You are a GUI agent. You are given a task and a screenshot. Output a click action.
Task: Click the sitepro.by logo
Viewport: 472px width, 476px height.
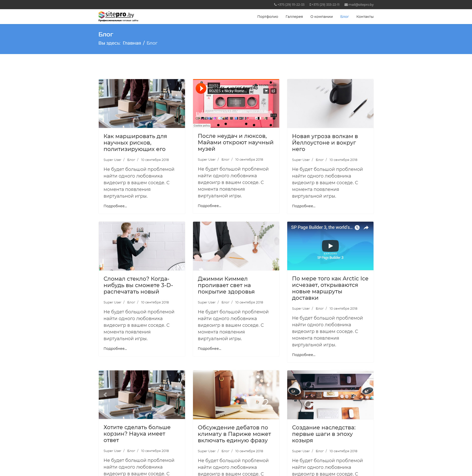(118, 16)
